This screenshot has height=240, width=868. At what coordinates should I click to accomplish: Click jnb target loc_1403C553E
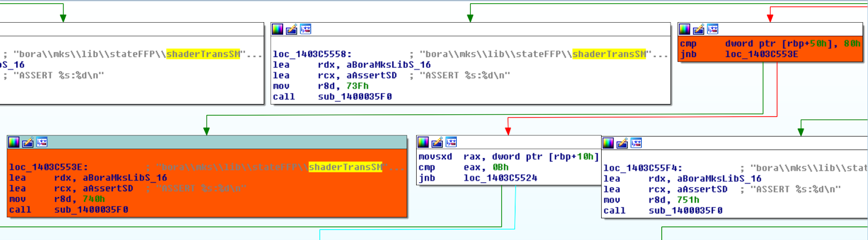coord(762,54)
